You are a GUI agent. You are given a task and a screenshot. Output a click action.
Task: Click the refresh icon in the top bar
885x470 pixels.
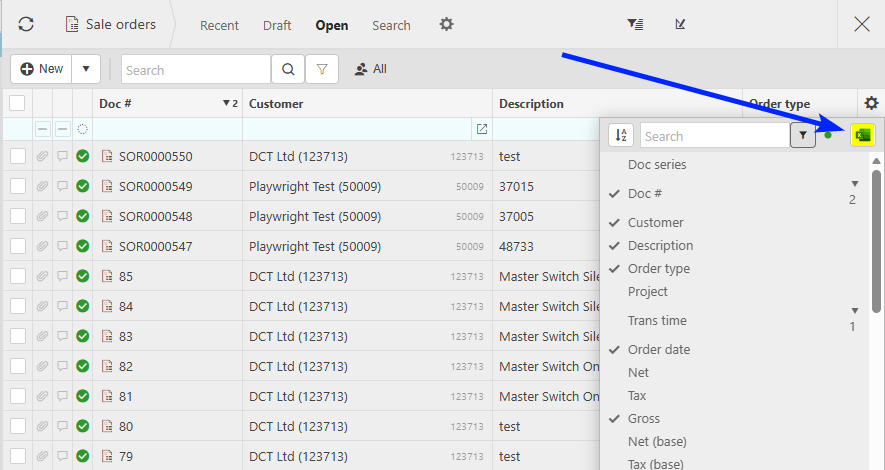26,24
